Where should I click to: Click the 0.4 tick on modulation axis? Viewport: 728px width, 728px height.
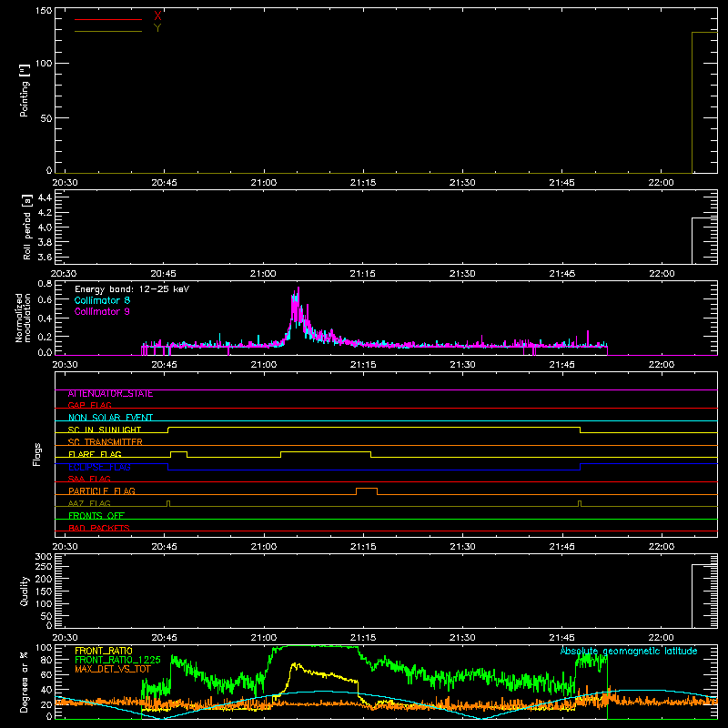[45, 318]
